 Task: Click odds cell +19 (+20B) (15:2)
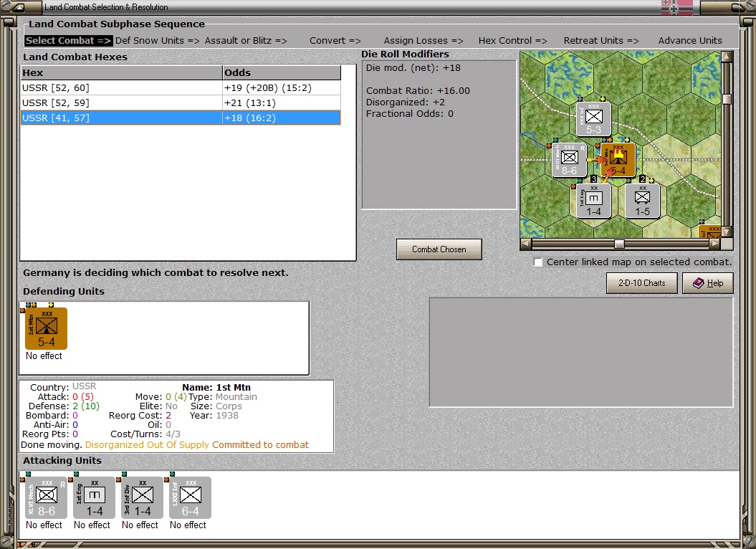tap(282, 88)
